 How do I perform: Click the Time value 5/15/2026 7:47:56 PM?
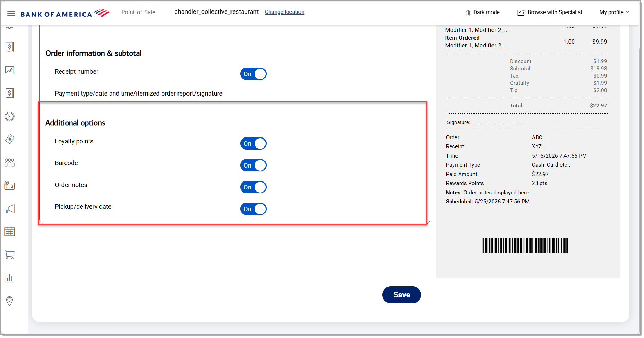(x=559, y=156)
